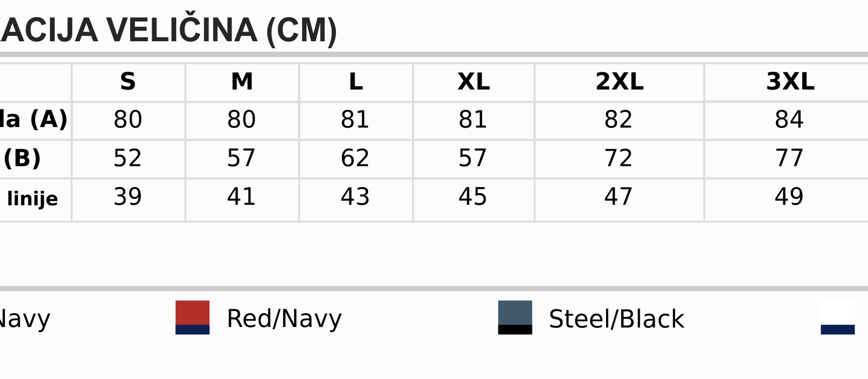Click the (B) row label
868x379 pixels.
[x=22, y=158]
